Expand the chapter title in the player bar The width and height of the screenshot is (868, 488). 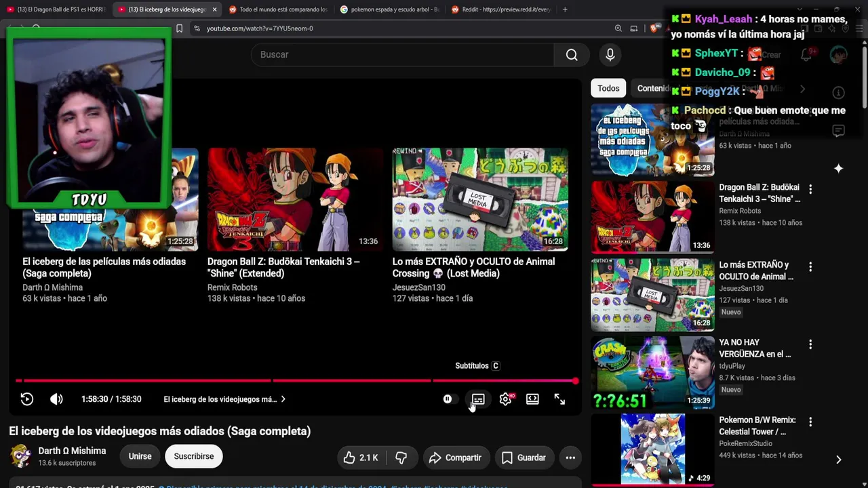[224, 399]
